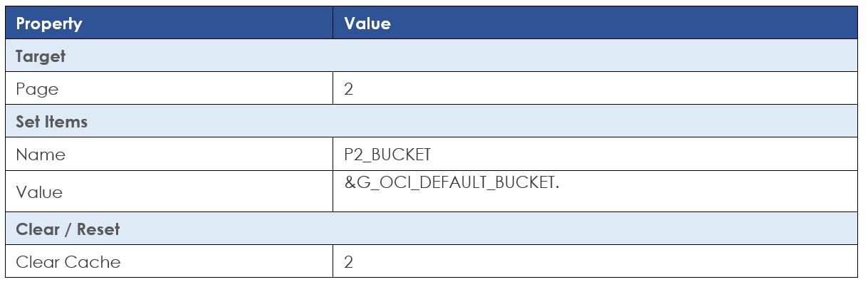Click the Set Items section heading
Screen dimensions: 868x282
click(52, 122)
